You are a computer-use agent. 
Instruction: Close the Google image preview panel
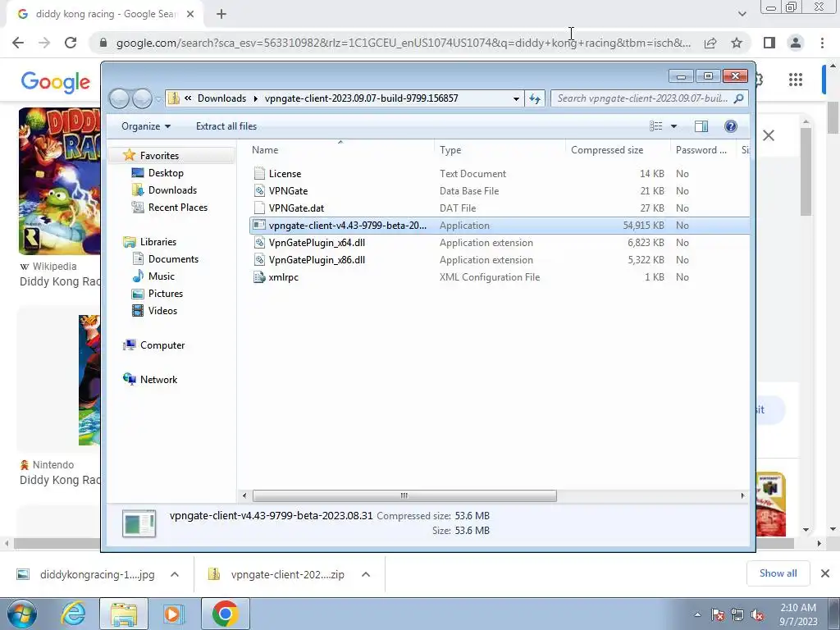point(769,135)
